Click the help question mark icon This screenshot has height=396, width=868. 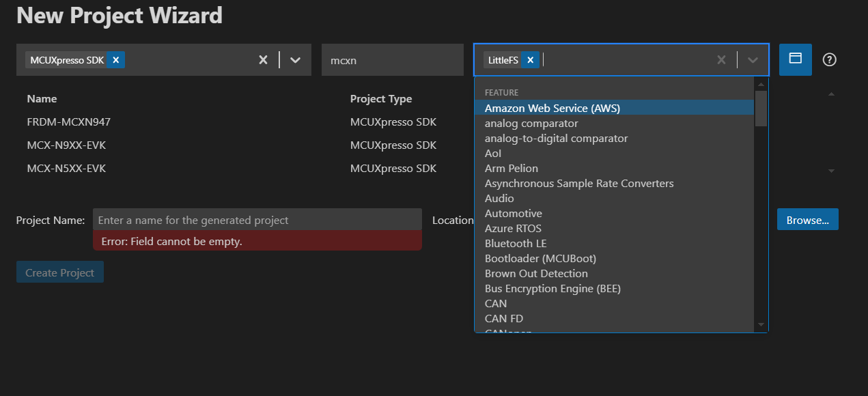(829, 59)
